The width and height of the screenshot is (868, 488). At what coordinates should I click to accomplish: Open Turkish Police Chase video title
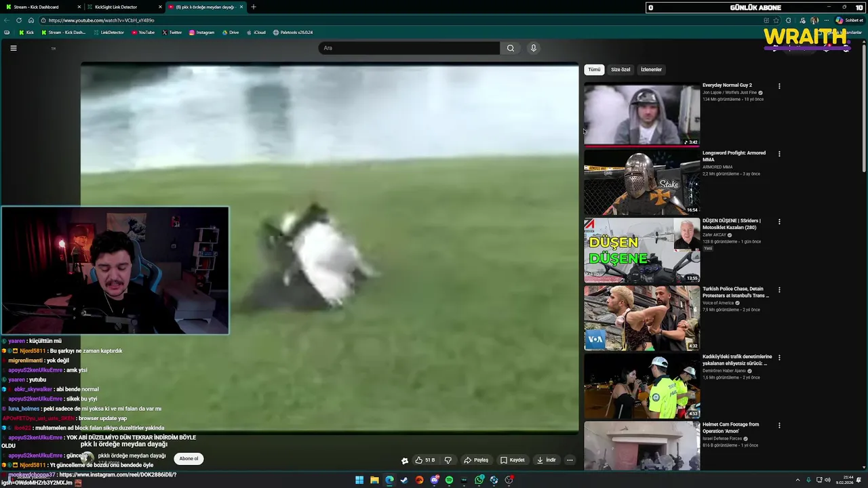click(x=736, y=292)
